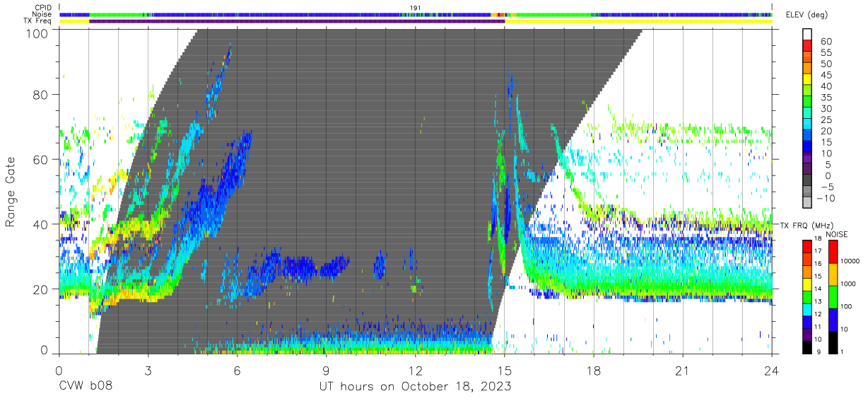The image size is (868, 401).
Task: Click the orange segment of the NOISE colorbar
Action: (833, 274)
